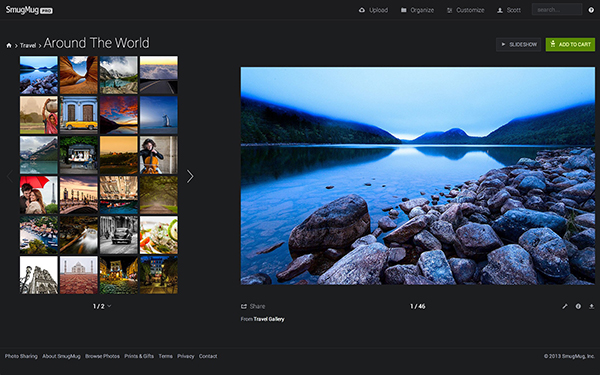Select the coastal harbor village thumbnail
This screenshot has width=600, height=375.
tap(39, 235)
